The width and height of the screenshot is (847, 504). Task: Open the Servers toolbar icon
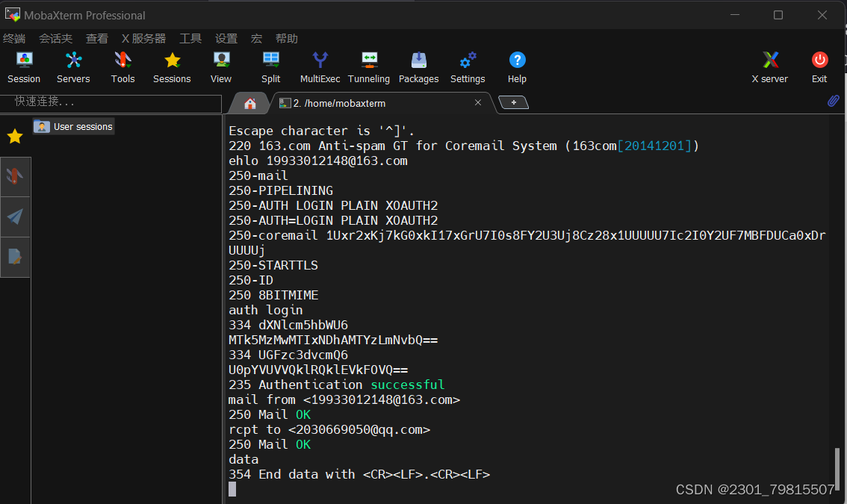(x=73, y=67)
